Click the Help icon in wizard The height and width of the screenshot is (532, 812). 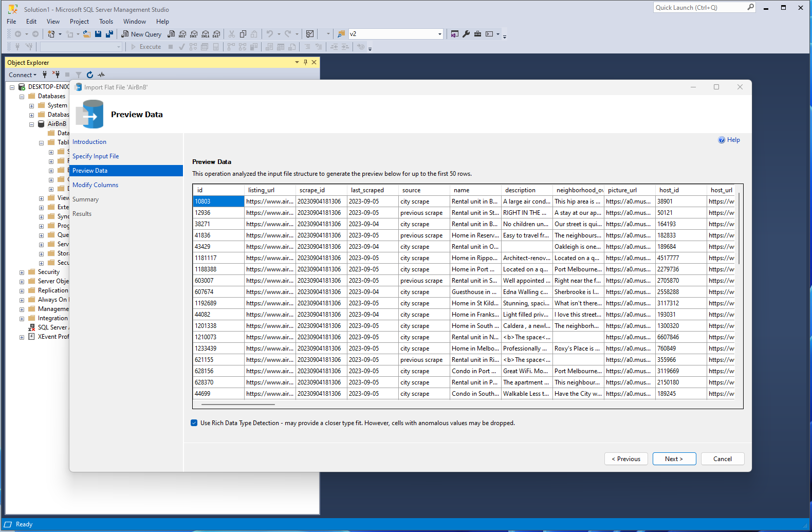coord(729,140)
